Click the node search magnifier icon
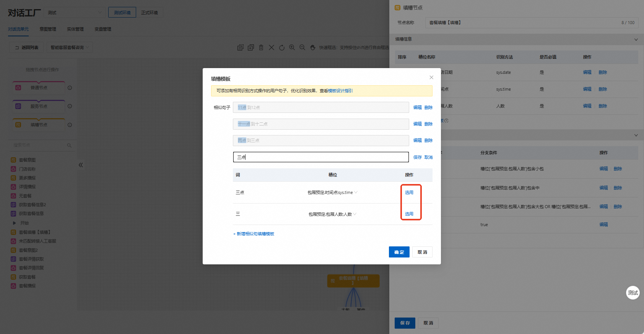The width and height of the screenshot is (644, 334). 69,145
